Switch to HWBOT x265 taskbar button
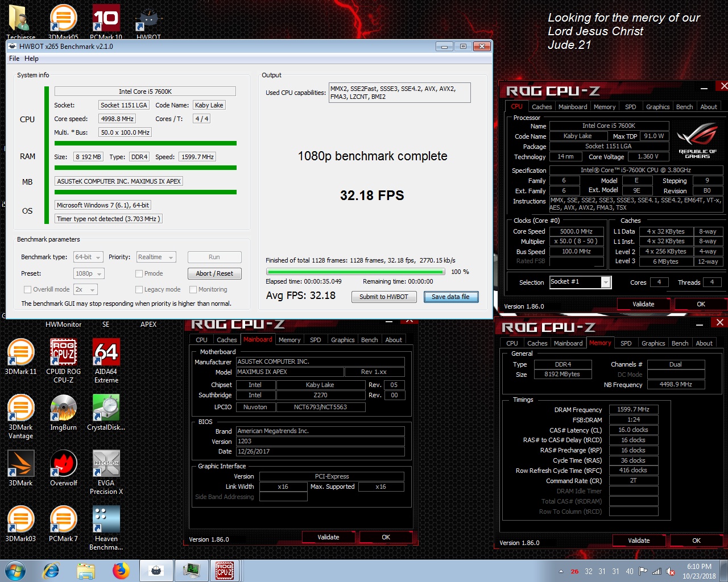The height and width of the screenshot is (582, 728). [x=156, y=571]
